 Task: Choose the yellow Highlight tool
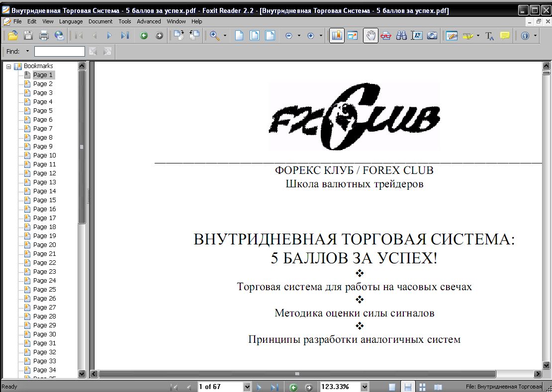click(468, 35)
